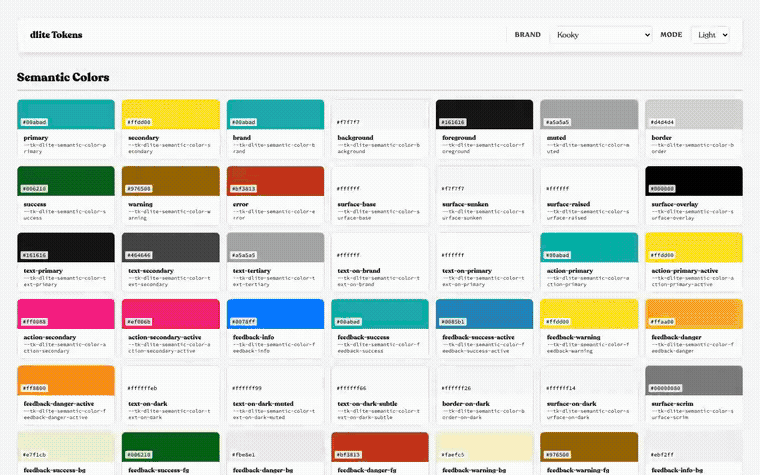Click the surface-sunken card

click(x=485, y=195)
